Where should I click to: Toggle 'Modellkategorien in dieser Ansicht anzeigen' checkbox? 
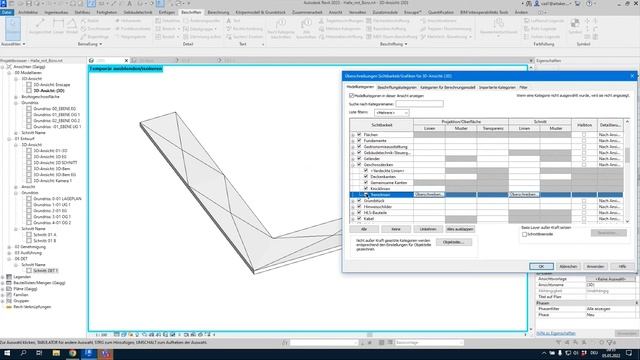click(351, 96)
